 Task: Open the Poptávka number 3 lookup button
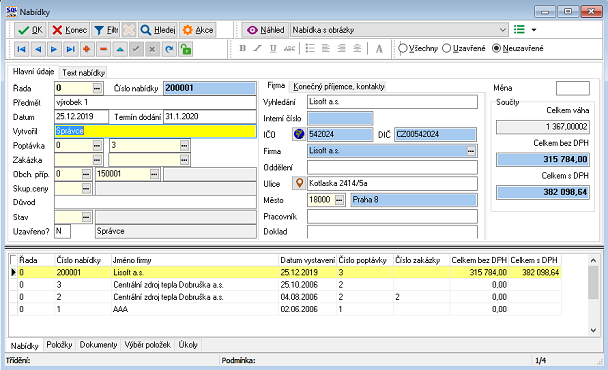click(x=185, y=145)
